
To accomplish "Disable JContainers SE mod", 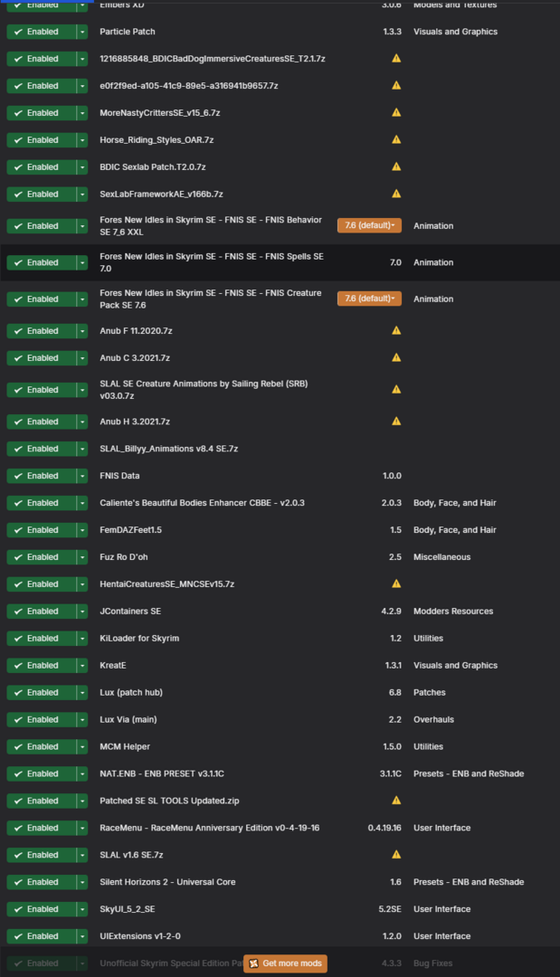I will 41,612.
